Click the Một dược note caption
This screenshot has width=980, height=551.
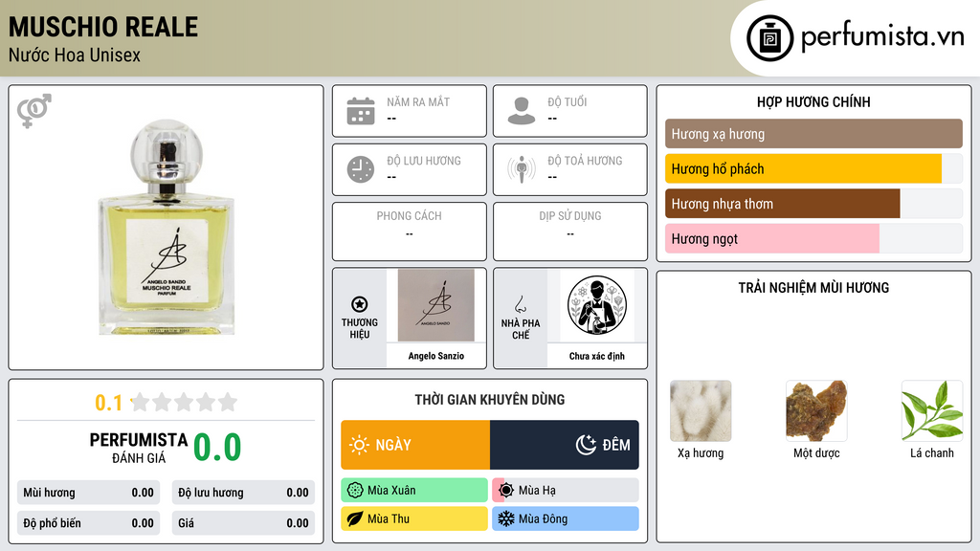816,453
